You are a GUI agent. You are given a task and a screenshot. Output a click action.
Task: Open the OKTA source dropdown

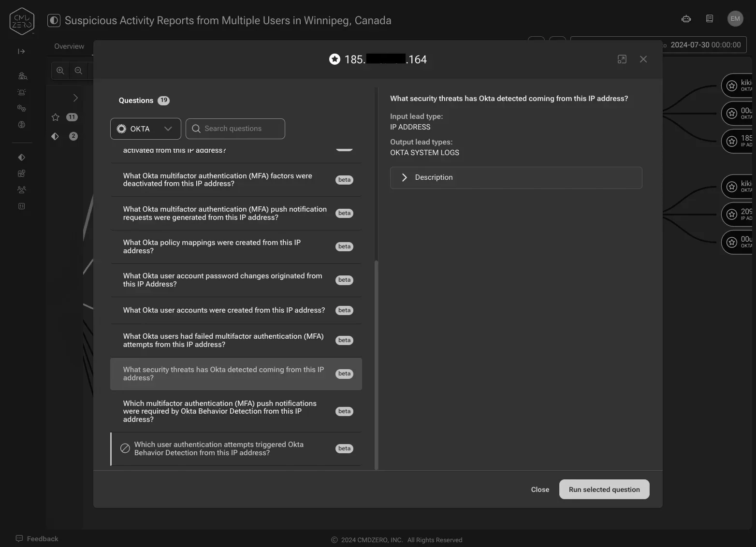click(145, 129)
